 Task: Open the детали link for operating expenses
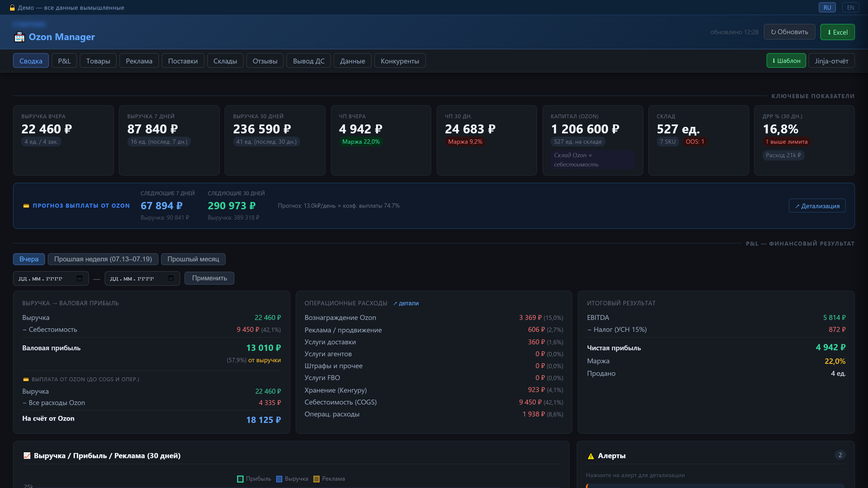pos(406,303)
